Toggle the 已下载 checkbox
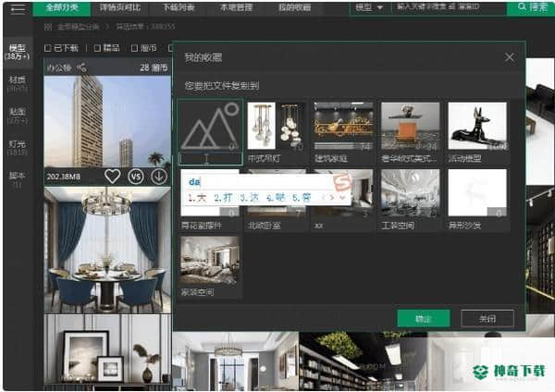The image size is (555, 392). [48, 48]
